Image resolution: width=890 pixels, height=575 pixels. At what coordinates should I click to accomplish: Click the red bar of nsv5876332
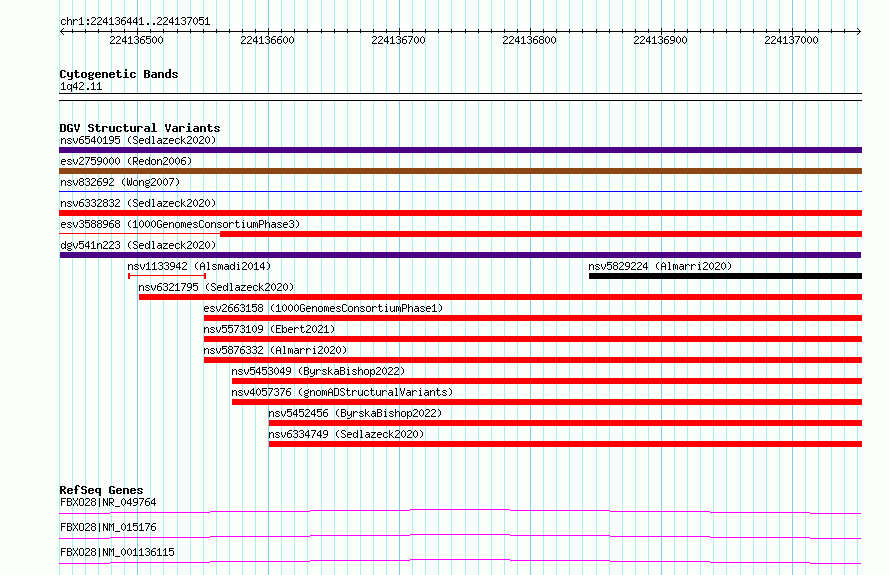pyautogui.click(x=532, y=360)
